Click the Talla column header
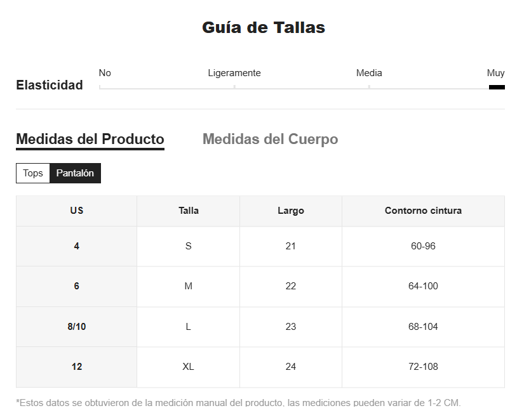This screenshot has height=420, width=510. [x=189, y=211]
